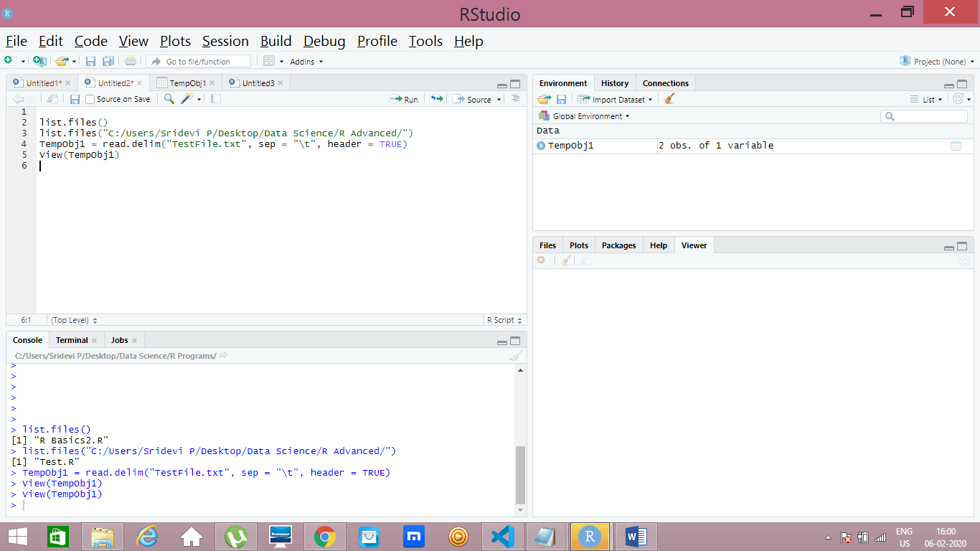Open the workspace panes layout dropdown
The image size is (980, 551).
[273, 62]
